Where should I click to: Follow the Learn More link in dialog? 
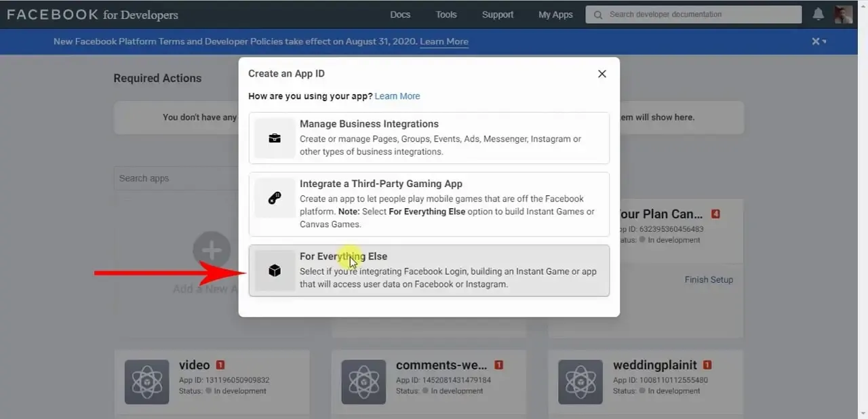click(397, 96)
